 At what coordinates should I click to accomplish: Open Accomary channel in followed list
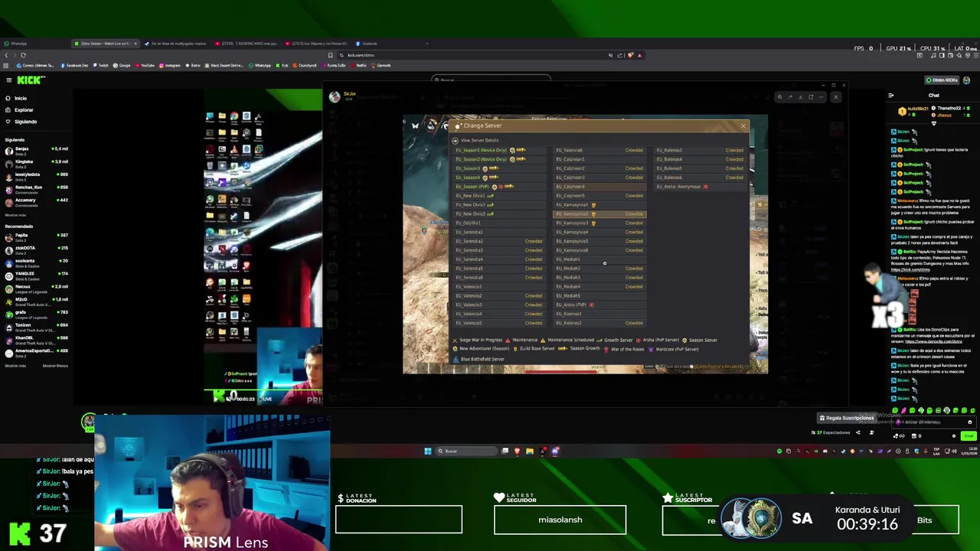(x=37, y=201)
